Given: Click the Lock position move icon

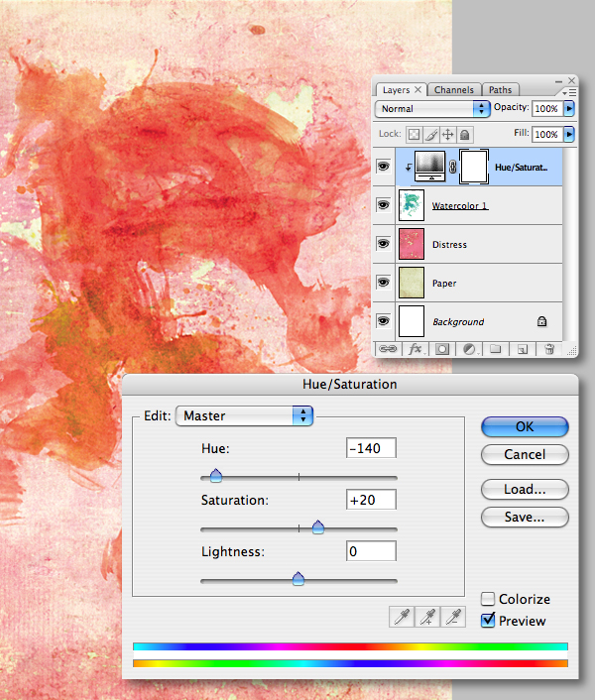Looking at the screenshot, I should coord(447,135).
